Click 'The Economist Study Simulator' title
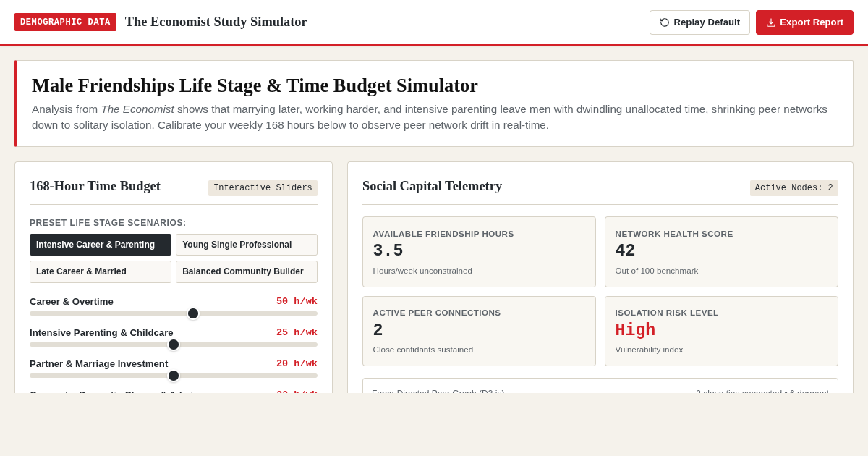This screenshot has height=456, width=868. pyautogui.click(x=216, y=22)
